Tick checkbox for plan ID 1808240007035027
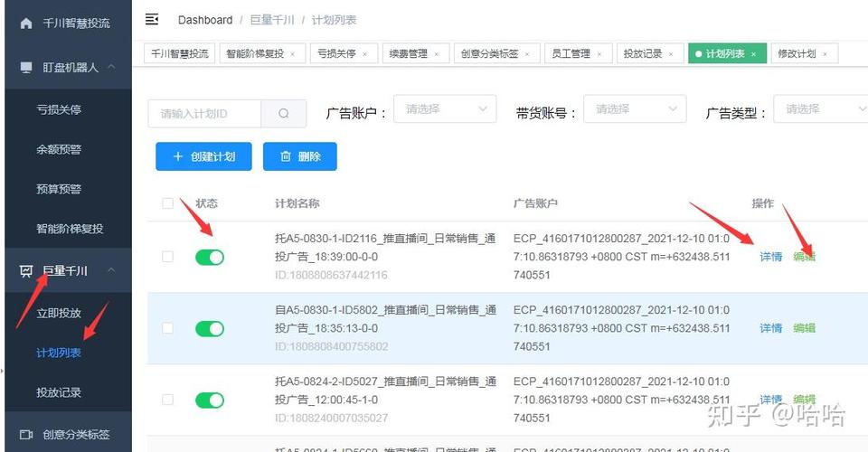The width and height of the screenshot is (868, 452). pyautogui.click(x=168, y=400)
